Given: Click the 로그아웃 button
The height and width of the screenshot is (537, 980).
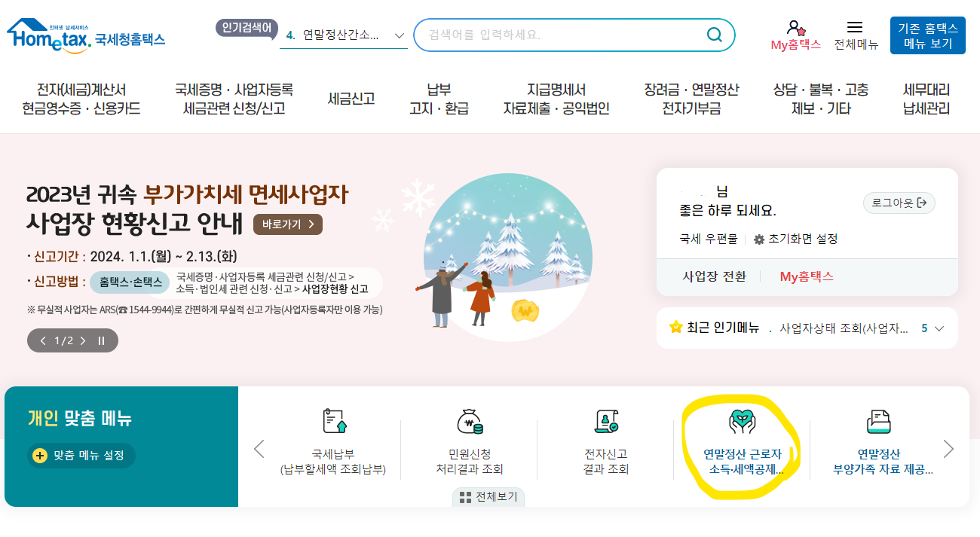Looking at the screenshot, I should point(899,203).
